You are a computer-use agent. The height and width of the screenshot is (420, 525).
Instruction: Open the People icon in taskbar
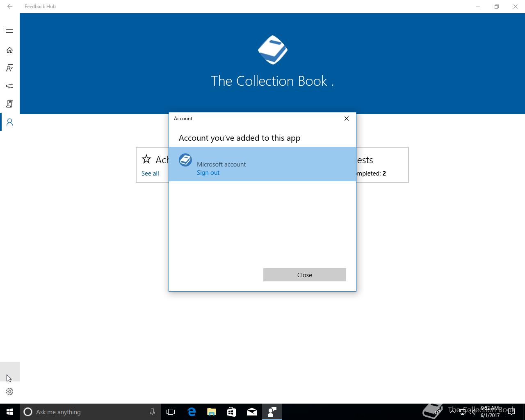[x=438, y=411]
